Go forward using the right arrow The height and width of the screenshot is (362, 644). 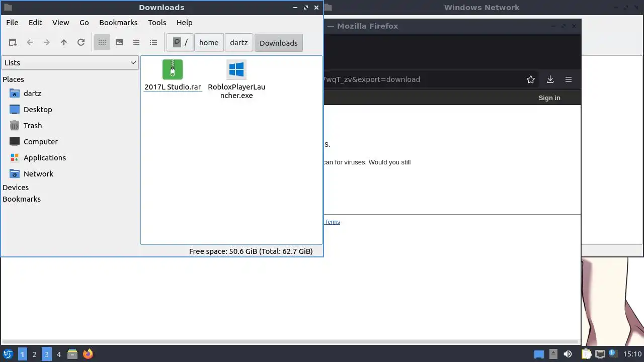pos(47,43)
